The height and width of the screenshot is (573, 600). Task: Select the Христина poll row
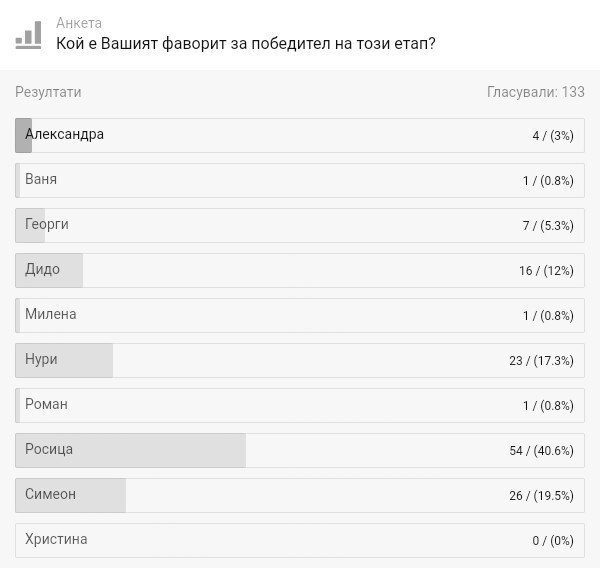point(300,540)
